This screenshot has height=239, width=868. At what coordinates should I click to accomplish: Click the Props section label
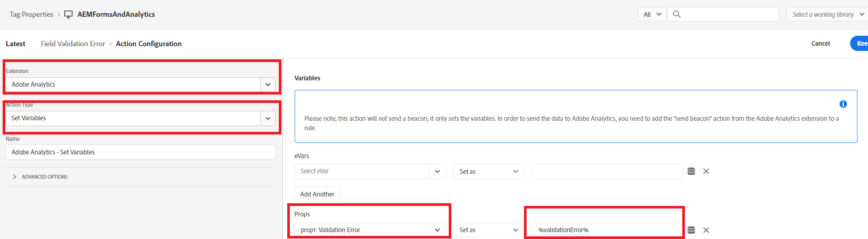click(x=302, y=214)
